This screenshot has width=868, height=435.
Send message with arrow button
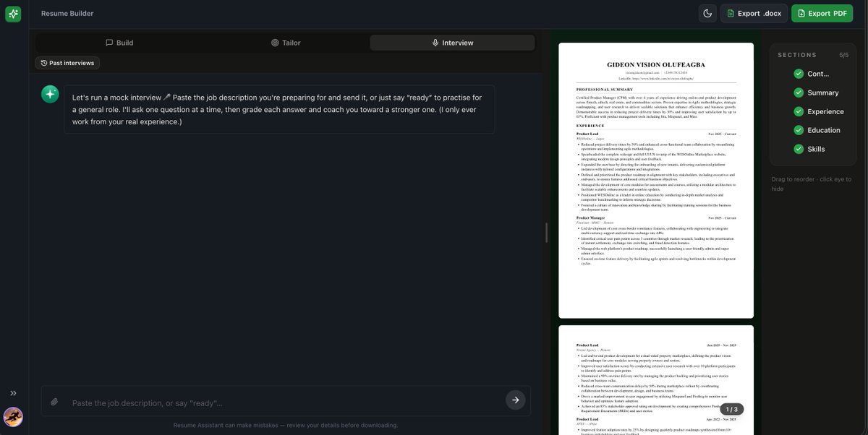coord(515,400)
